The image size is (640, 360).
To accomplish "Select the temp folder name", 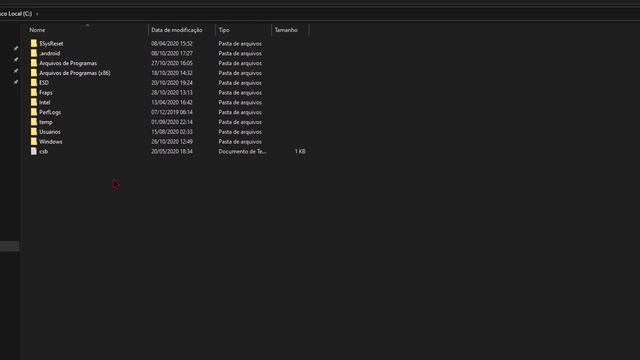I will pos(46,122).
